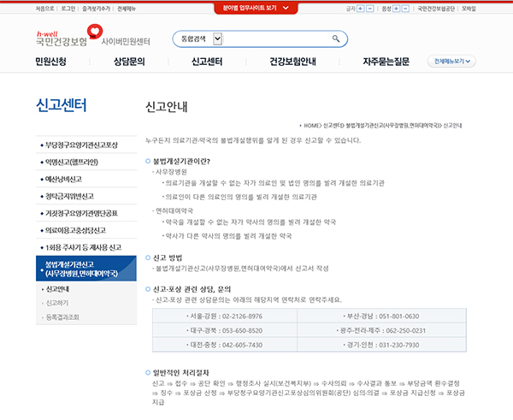The image size is (513, 420).
Task: Open 신고하기 submenu item
Action: click(x=57, y=303)
